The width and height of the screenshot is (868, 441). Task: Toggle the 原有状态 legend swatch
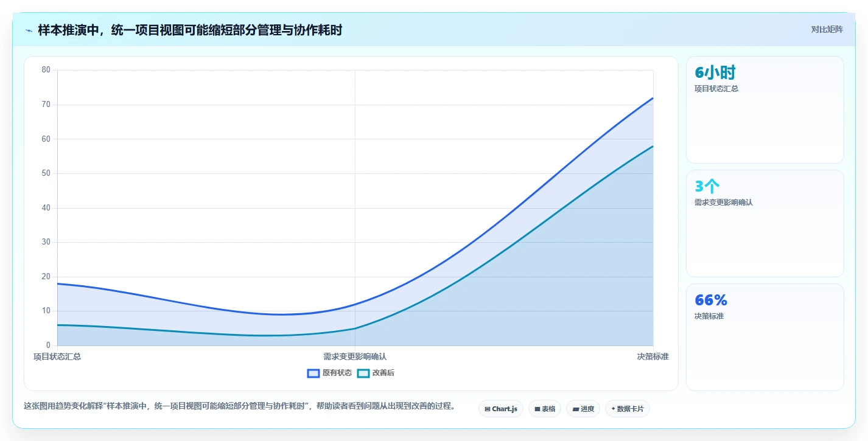pyautogui.click(x=313, y=373)
